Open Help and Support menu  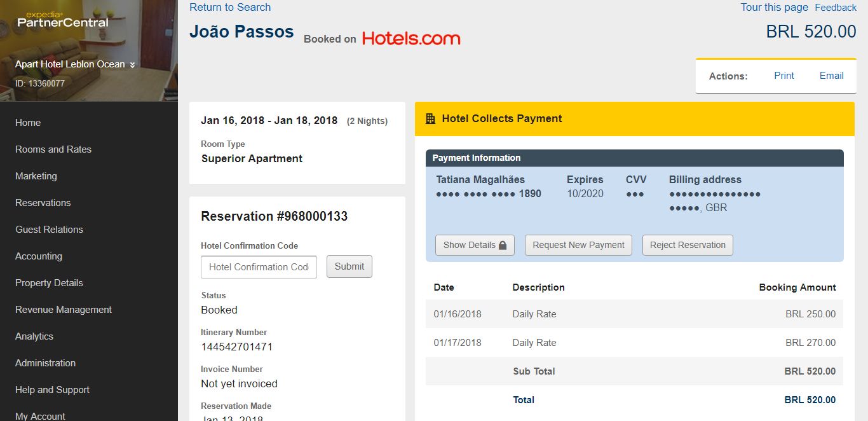[52, 390]
